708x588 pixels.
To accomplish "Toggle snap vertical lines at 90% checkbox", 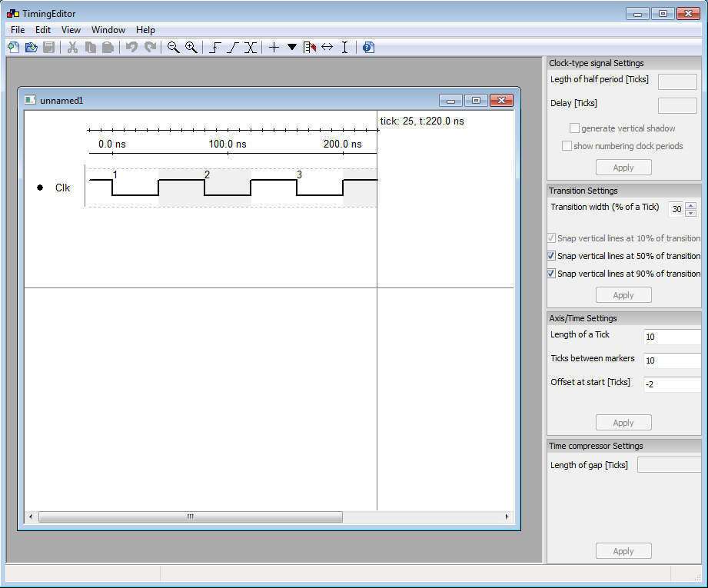I will [x=551, y=274].
